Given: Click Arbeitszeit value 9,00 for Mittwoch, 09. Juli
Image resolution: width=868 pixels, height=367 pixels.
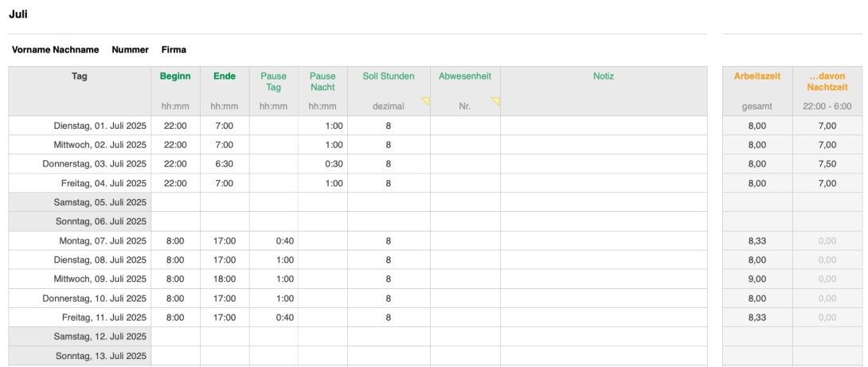Looking at the screenshot, I should [x=757, y=279].
